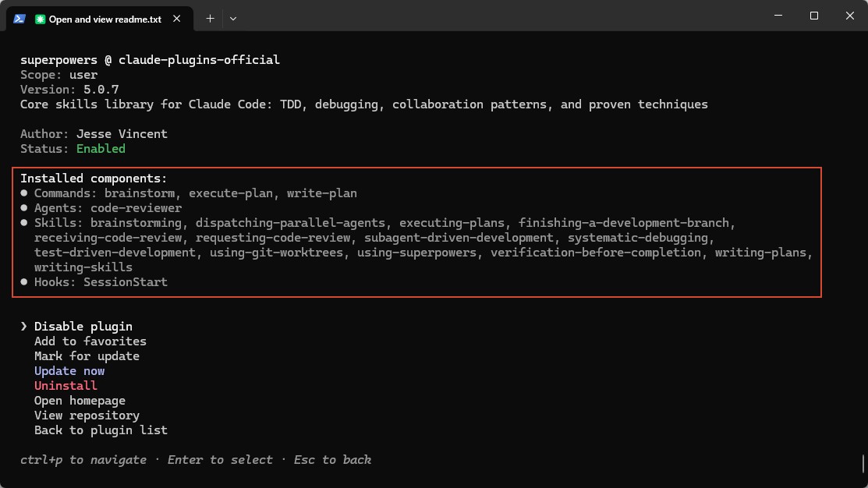
Task: Click Update now
Action: pyautogui.click(x=69, y=371)
